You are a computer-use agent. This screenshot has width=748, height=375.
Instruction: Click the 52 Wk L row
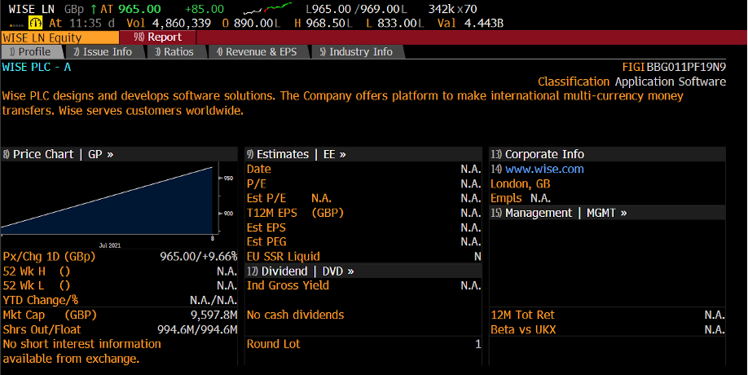click(119, 285)
